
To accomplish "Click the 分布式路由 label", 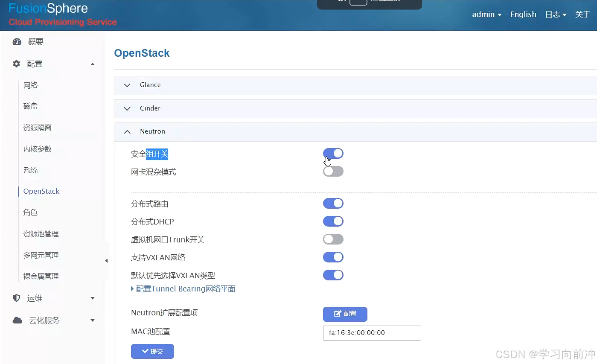I will (149, 204).
